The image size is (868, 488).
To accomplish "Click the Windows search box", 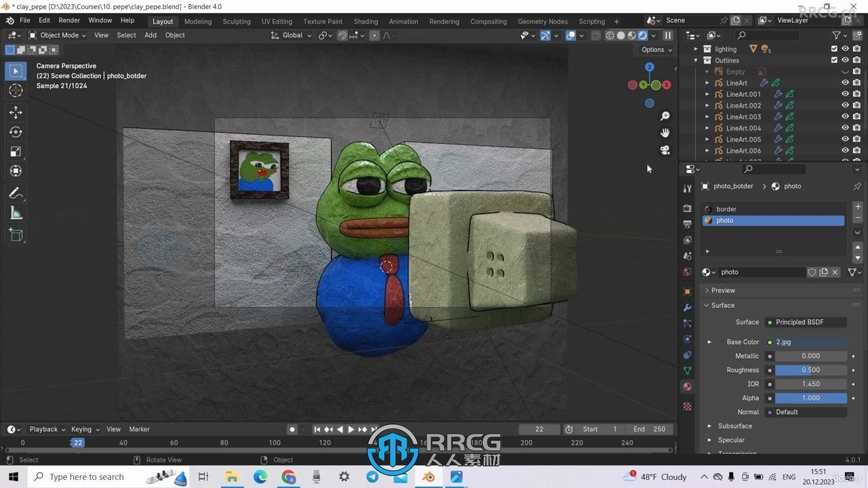I will coord(108,476).
